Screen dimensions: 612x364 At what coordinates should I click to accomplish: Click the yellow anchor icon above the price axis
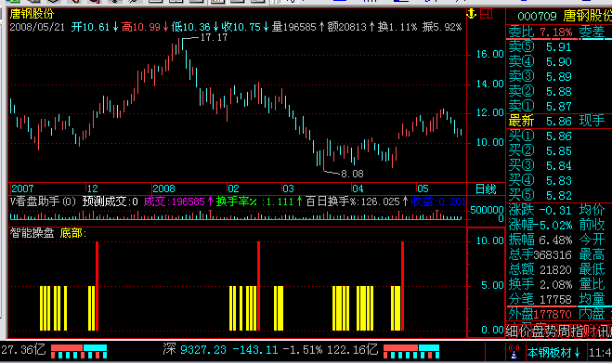[x=472, y=14]
